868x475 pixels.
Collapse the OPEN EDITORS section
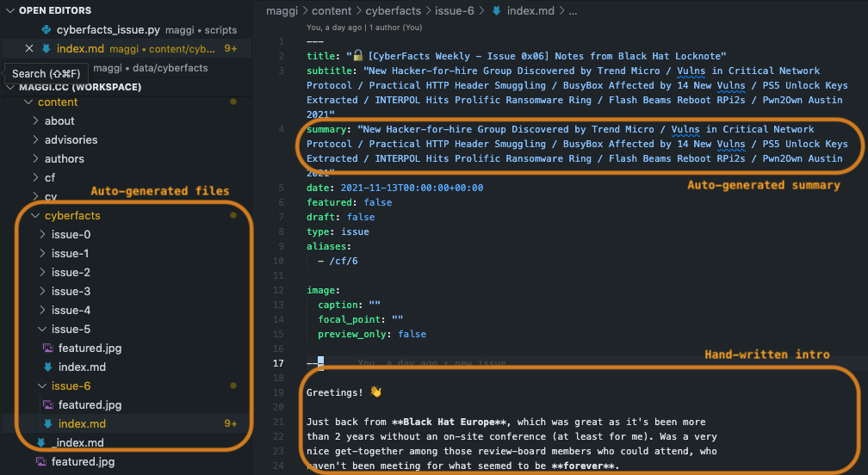tap(10, 11)
